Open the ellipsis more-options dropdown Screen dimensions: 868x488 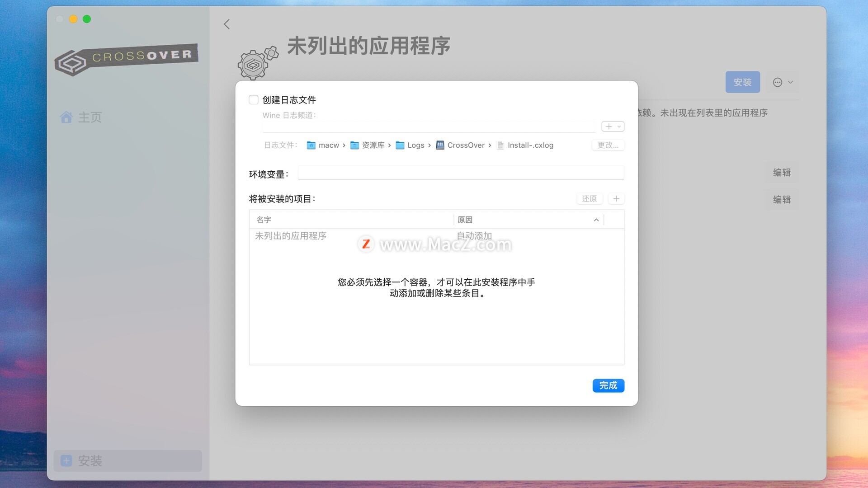point(783,82)
